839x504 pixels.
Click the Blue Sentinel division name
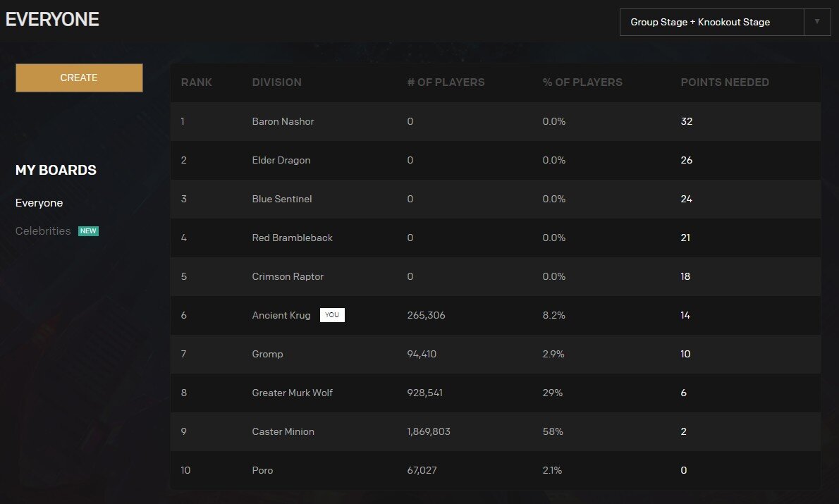click(x=281, y=199)
